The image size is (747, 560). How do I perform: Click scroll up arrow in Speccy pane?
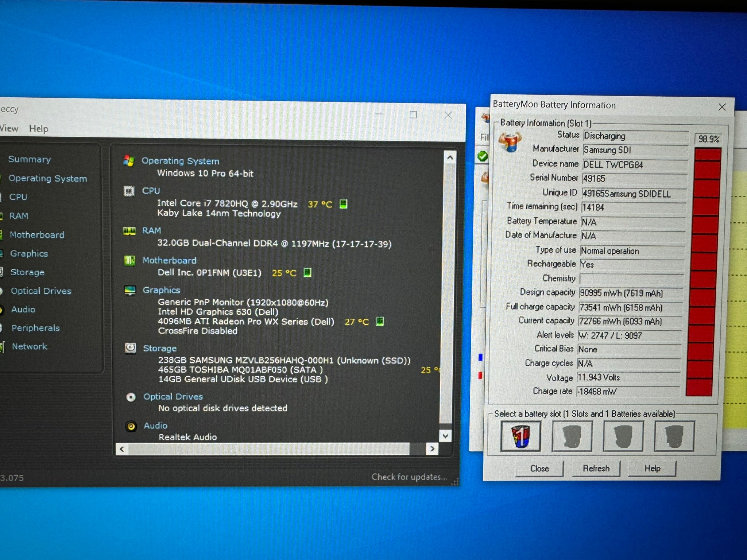tap(450, 157)
